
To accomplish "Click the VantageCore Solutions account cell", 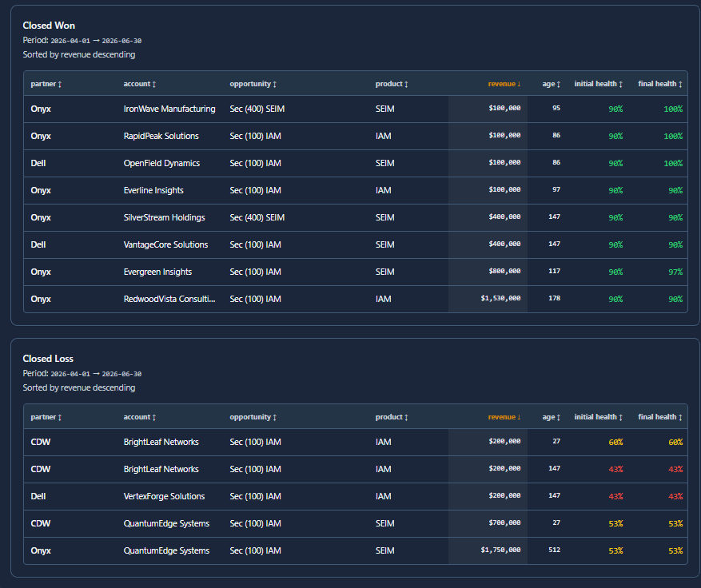I will coord(165,244).
